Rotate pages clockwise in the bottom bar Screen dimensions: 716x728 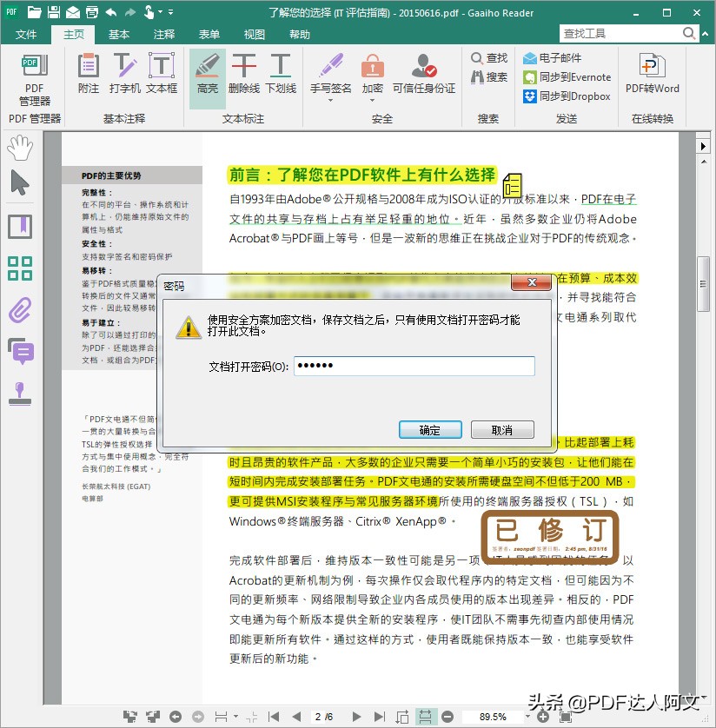[153, 717]
